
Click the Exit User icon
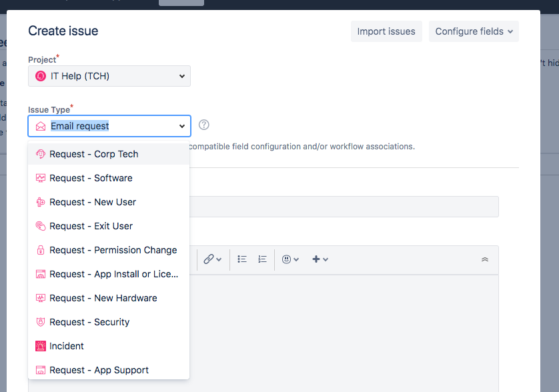pos(41,226)
